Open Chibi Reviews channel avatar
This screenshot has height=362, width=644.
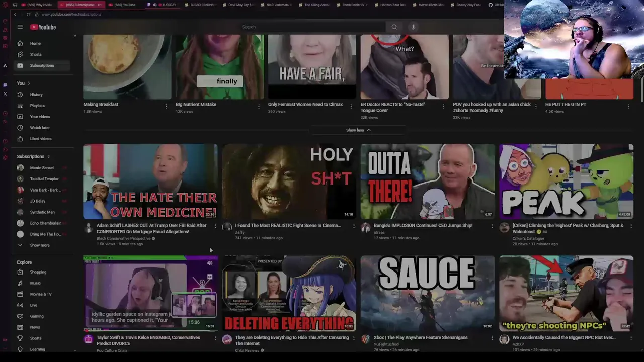pyautogui.click(x=227, y=339)
